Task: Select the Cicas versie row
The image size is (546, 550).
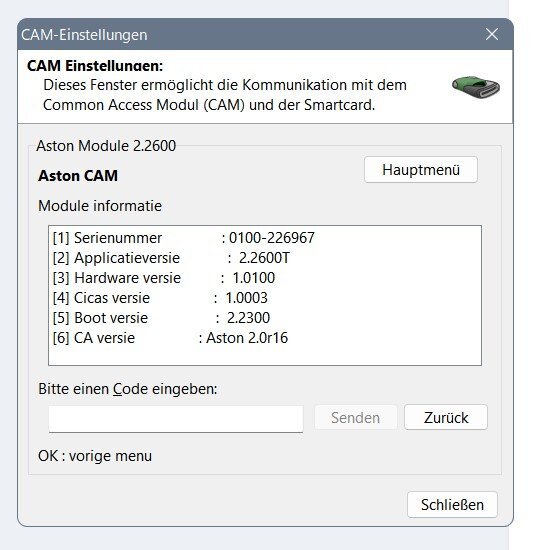Action: [x=160, y=298]
